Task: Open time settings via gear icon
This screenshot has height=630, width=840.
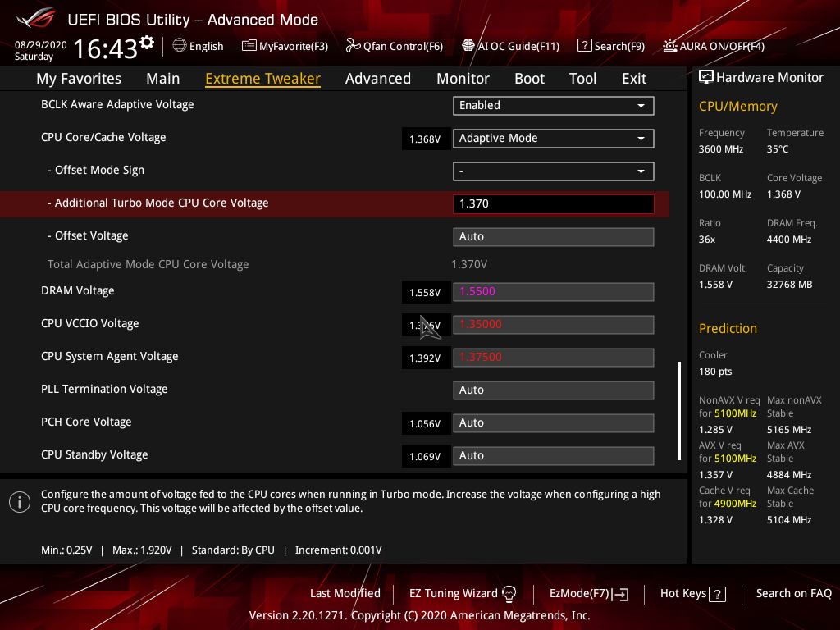Action: (147, 43)
